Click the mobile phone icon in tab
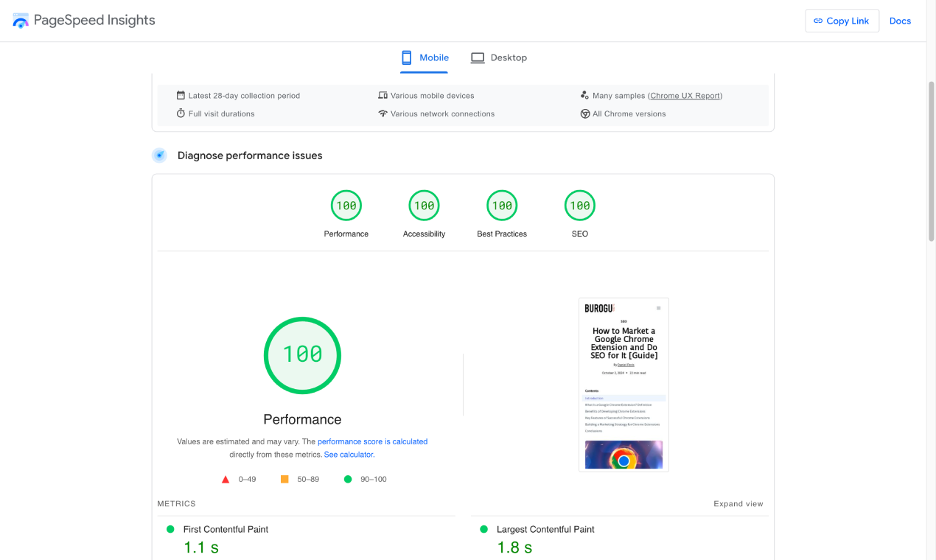This screenshot has width=936, height=560. coord(406,57)
